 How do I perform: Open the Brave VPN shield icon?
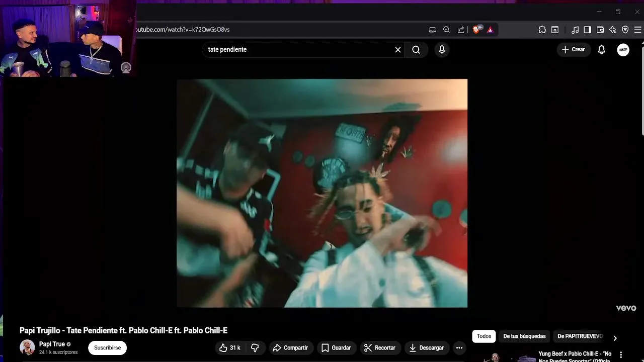pyautogui.click(x=625, y=30)
